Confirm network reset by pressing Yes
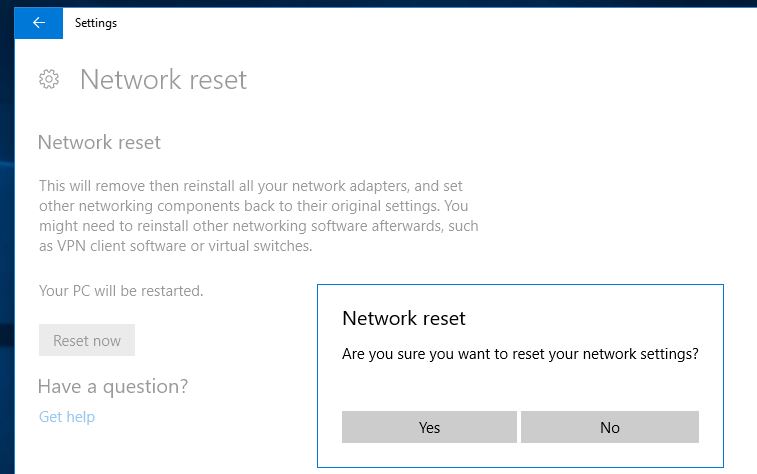Viewport: 757px width, 474px height. pyautogui.click(x=429, y=427)
